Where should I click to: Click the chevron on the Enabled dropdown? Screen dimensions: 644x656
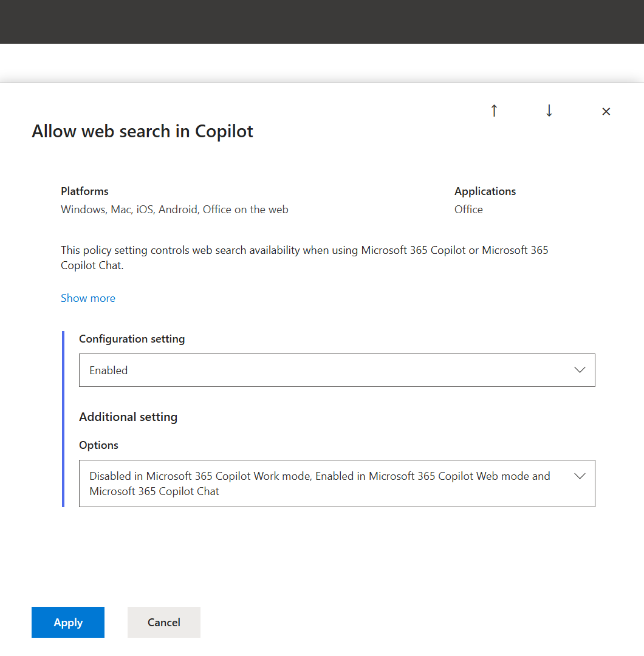point(580,370)
